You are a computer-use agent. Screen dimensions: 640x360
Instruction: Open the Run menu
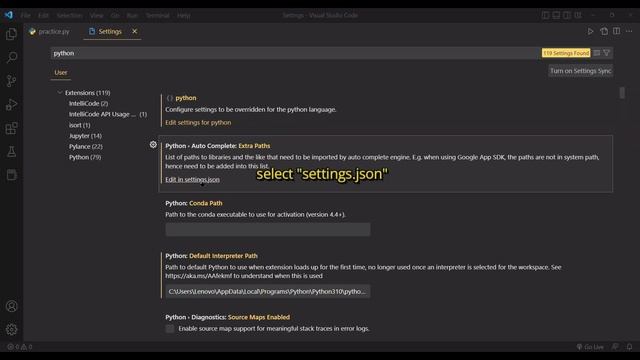[x=132, y=15]
